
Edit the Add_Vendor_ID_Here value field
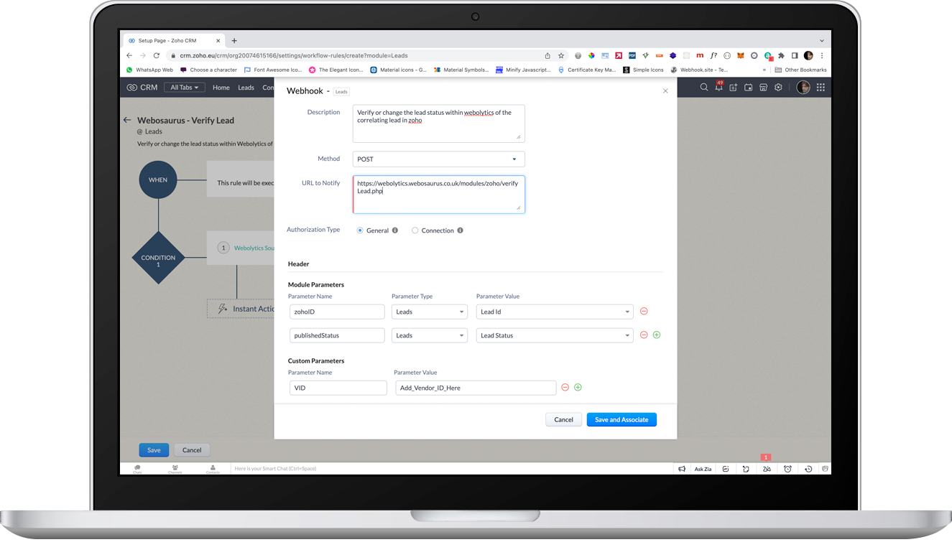pyautogui.click(x=476, y=388)
